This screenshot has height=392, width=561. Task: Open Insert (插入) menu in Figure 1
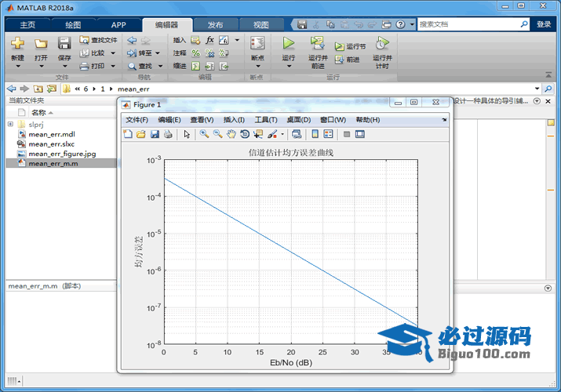[234, 120]
